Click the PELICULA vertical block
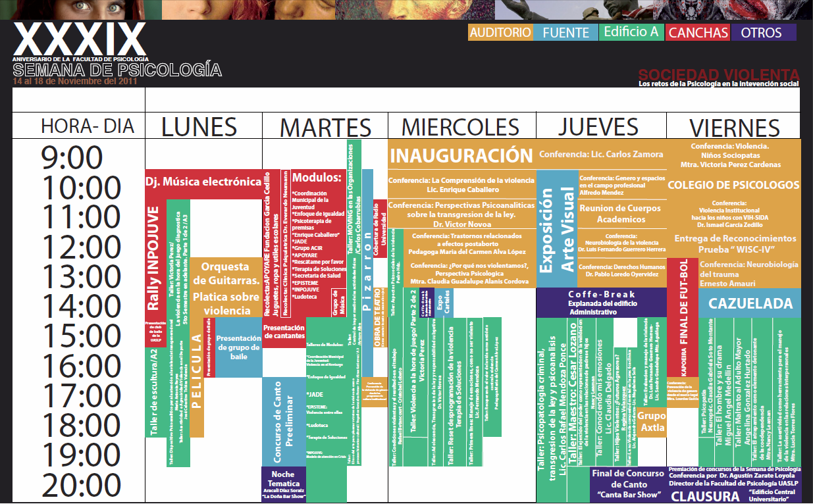813x504 pixels. coord(196,377)
